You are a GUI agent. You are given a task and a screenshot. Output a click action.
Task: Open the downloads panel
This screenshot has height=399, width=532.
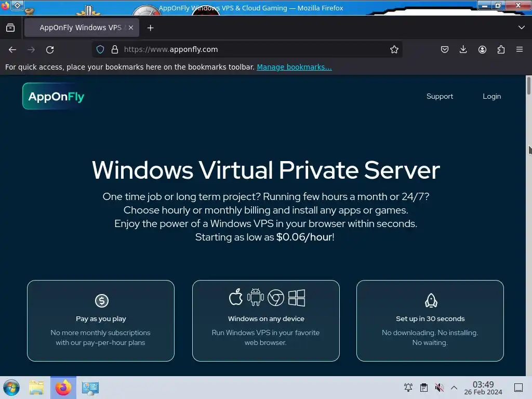pyautogui.click(x=463, y=49)
